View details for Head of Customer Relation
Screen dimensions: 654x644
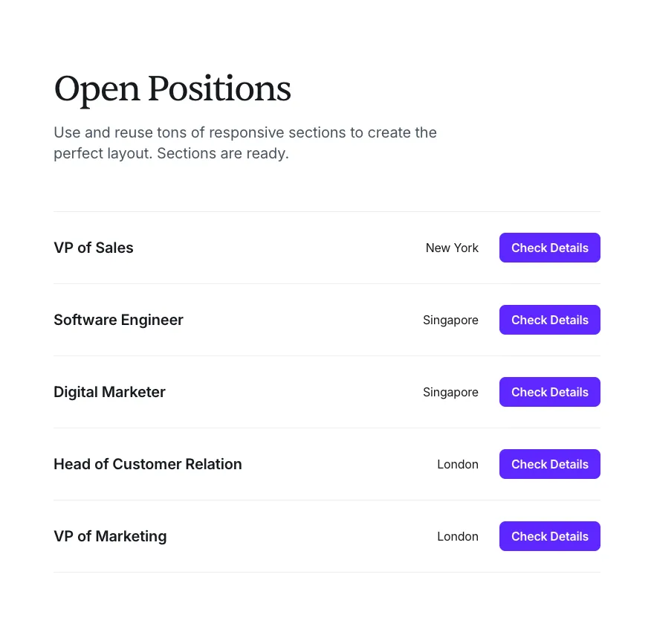point(549,464)
